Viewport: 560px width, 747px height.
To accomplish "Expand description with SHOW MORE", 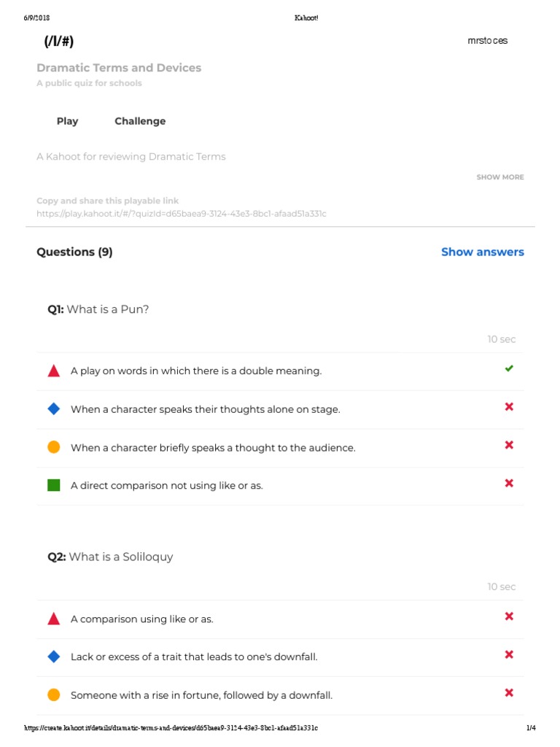I will pos(500,177).
